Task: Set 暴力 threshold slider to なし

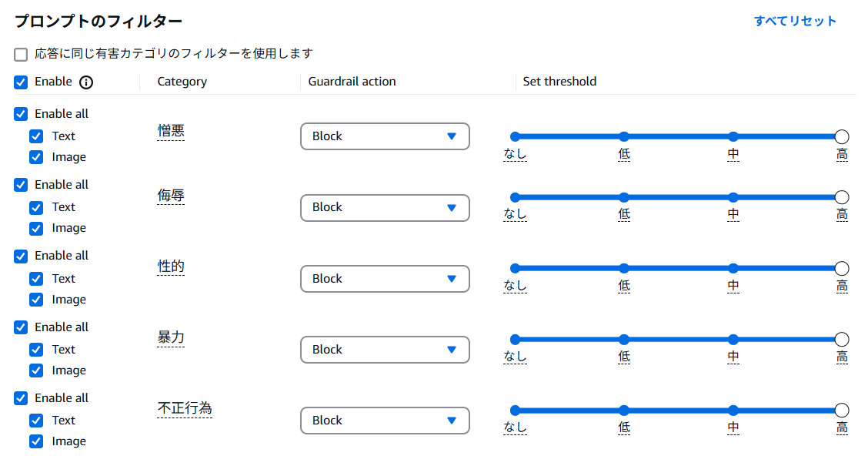Action: point(515,340)
